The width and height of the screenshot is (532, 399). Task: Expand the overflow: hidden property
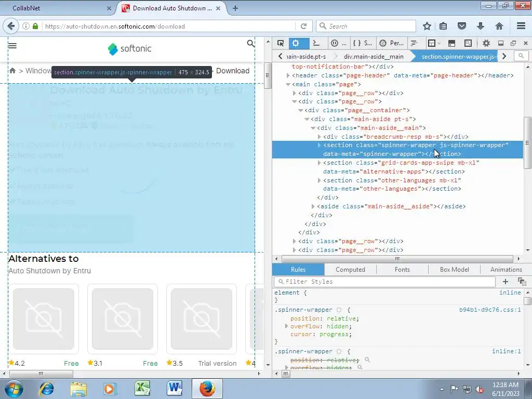[286, 326]
